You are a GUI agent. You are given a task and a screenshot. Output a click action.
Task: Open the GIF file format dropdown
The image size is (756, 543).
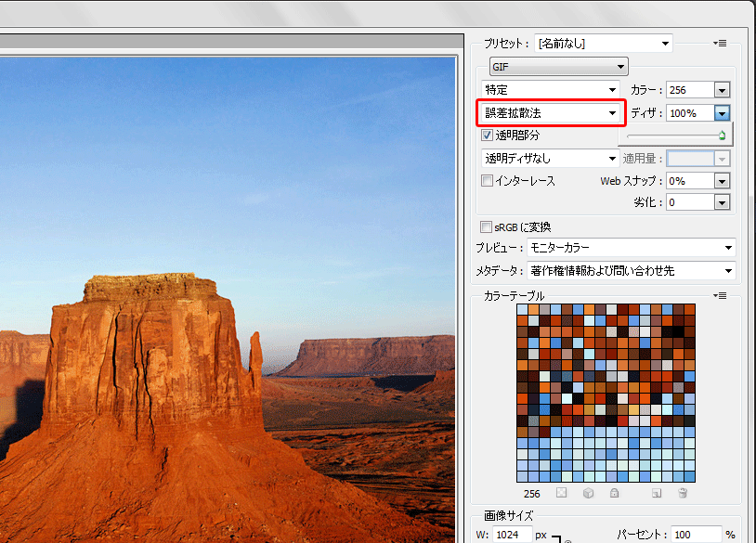point(559,67)
